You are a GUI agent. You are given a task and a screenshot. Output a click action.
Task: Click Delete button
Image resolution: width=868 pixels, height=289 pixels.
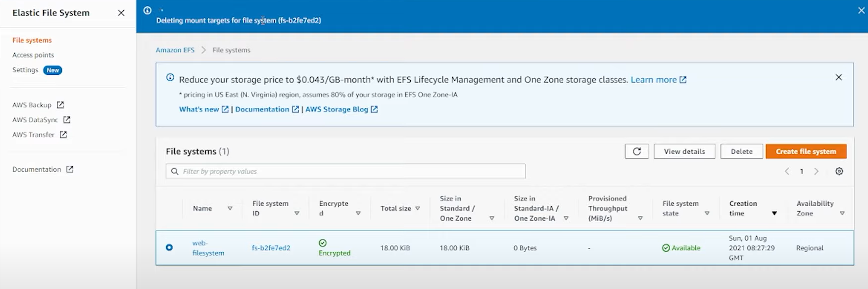click(742, 151)
